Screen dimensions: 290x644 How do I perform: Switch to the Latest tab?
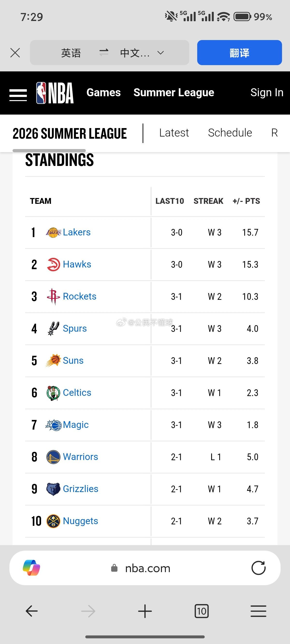coord(174,133)
